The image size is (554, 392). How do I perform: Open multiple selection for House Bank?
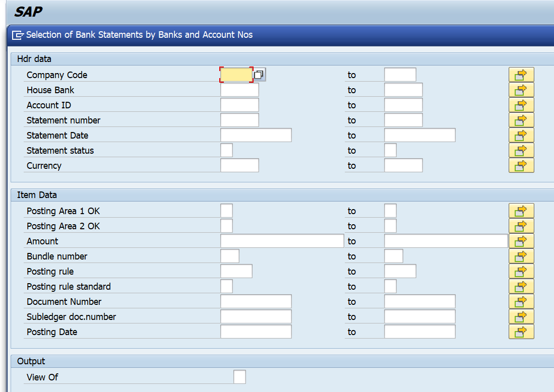coord(521,89)
